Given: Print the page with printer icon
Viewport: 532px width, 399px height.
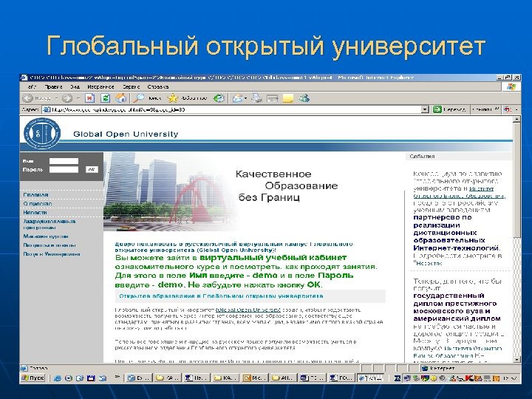Looking at the screenshot, I should point(257,98).
